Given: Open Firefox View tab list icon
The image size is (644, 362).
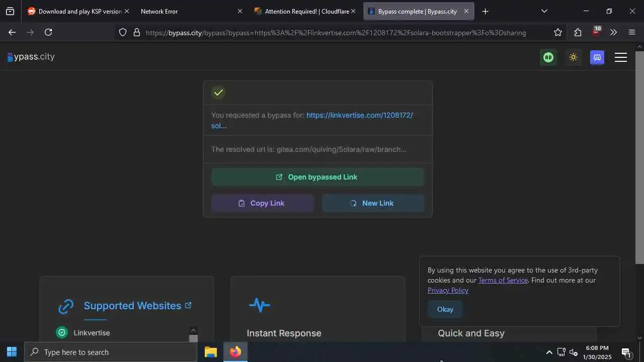Looking at the screenshot, I should [x=10, y=11].
